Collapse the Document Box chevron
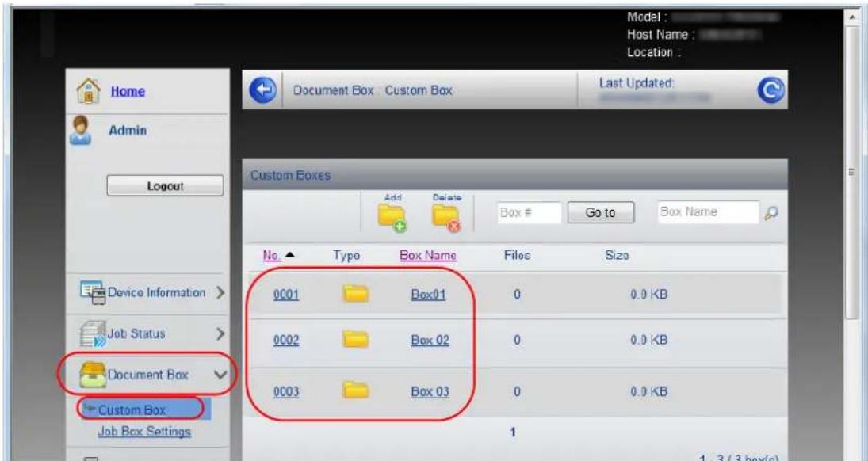This screenshot has height=461, width=868. pyautogui.click(x=220, y=375)
